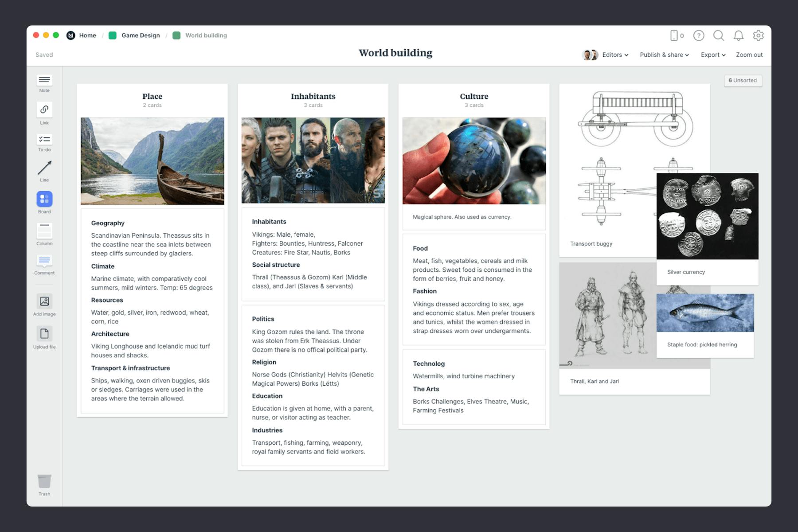Click Zoom out
The width and height of the screenshot is (798, 532).
pyautogui.click(x=749, y=55)
